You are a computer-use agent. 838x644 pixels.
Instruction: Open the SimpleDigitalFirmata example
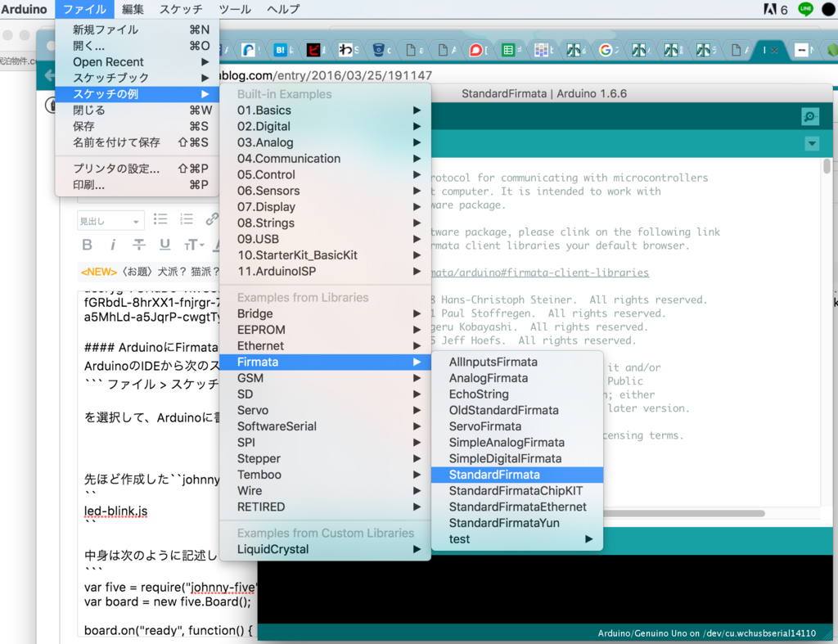517,458
